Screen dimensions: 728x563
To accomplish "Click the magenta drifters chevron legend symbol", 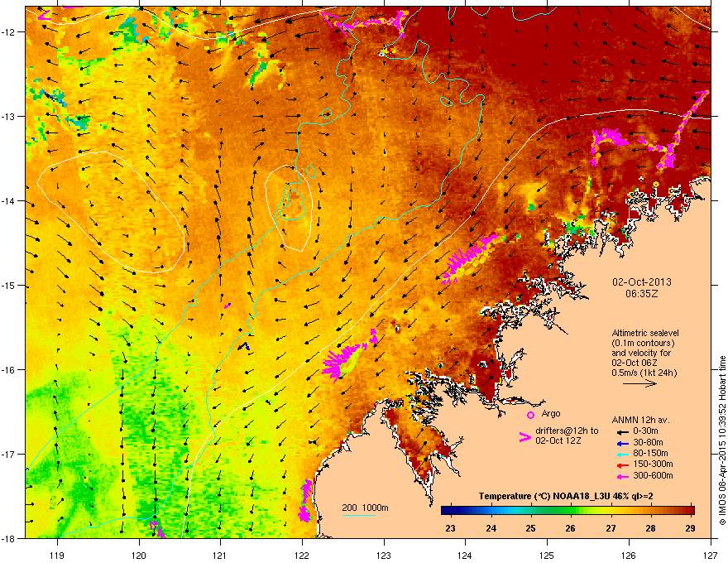I will [524, 436].
